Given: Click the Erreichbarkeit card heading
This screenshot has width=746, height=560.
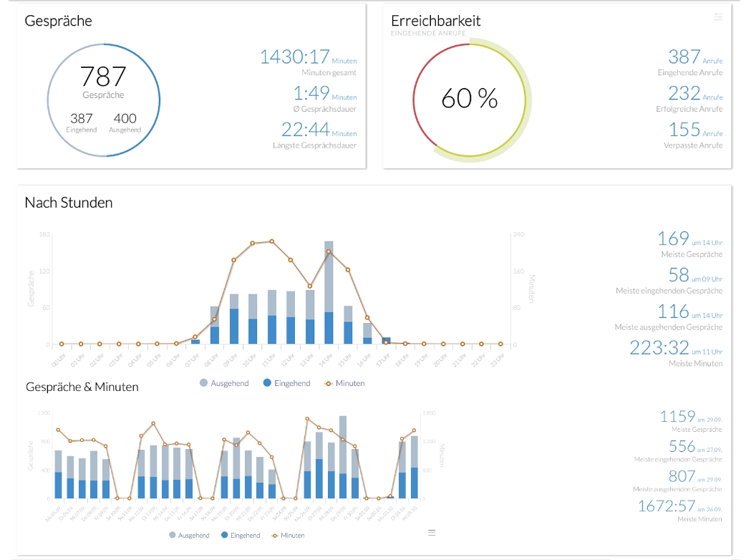Looking at the screenshot, I should point(436,21).
